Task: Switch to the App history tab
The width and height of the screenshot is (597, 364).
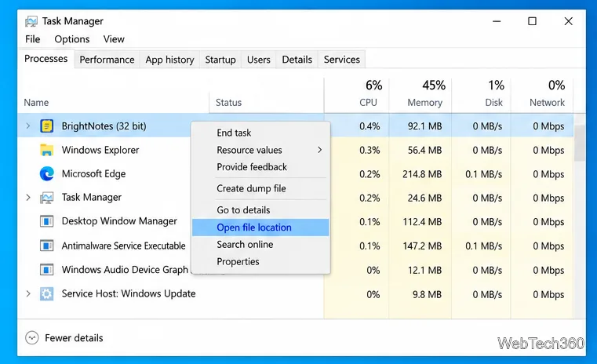Action: [169, 60]
